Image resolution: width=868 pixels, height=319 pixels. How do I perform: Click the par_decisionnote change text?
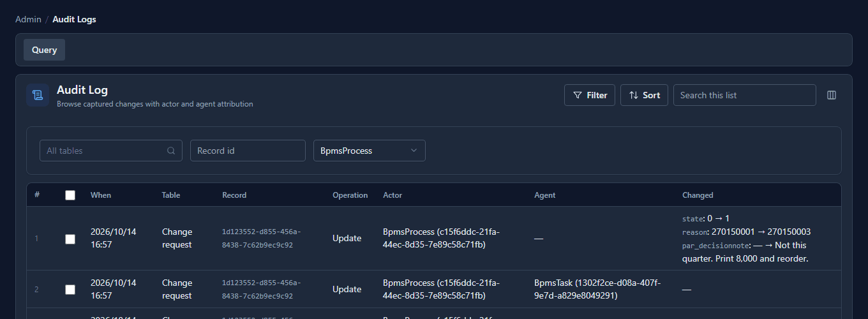[x=746, y=252]
